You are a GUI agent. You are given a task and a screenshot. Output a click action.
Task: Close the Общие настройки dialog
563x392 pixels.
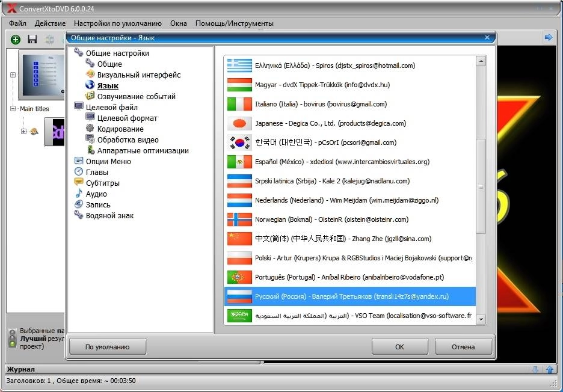pos(487,37)
